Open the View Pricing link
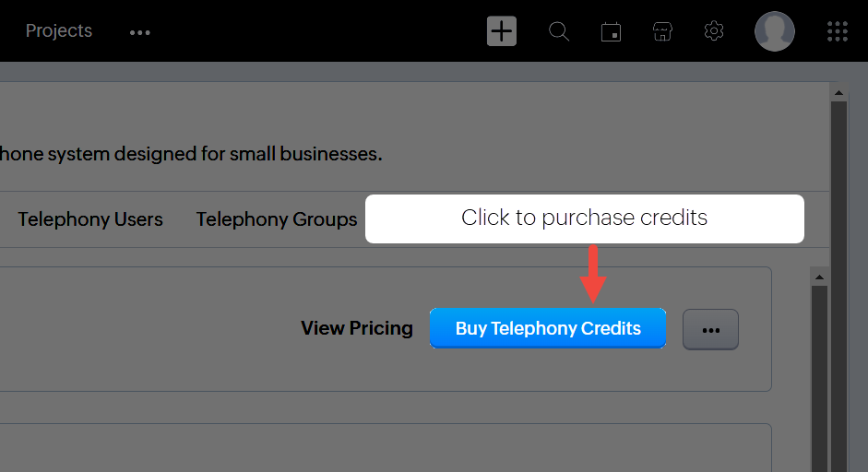This screenshot has height=472, width=868. (357, 328)
